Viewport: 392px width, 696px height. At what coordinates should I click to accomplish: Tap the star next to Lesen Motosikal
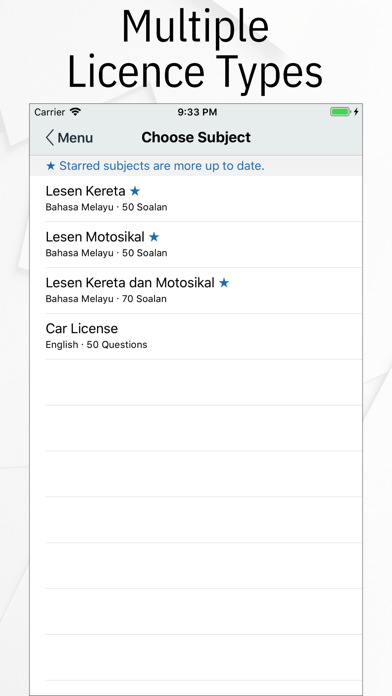[154, 237]
